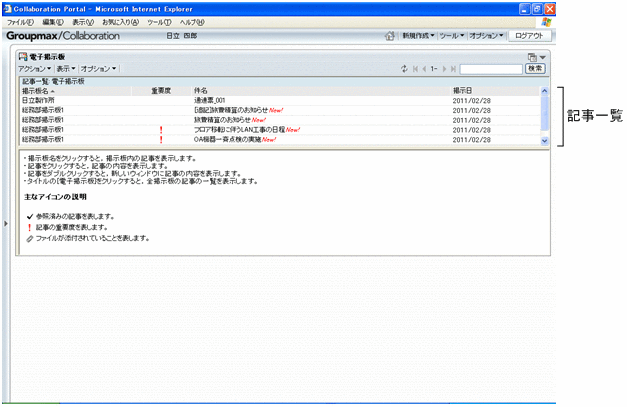
Task: Open the 表示 dropdown in the bulletin board
Action: coord(66,69)
